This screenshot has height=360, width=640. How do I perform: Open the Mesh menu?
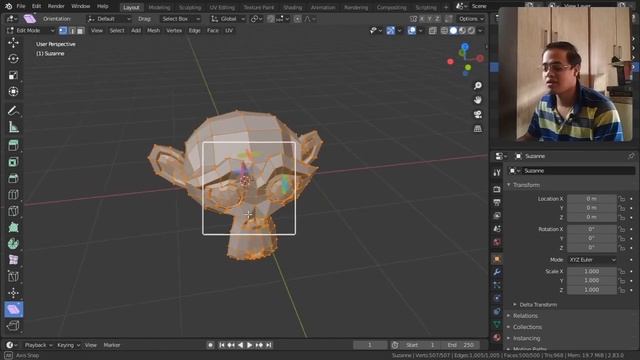pyautogui.click(x=153, y=31)
